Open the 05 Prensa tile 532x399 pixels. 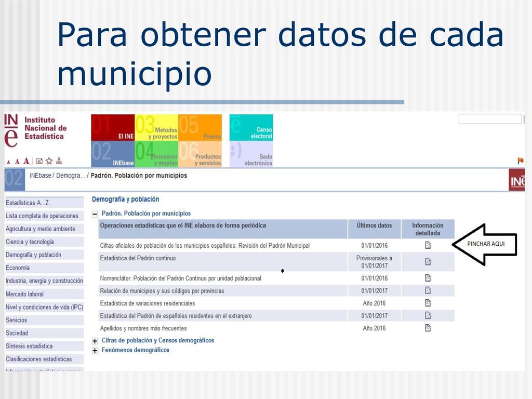(200, 128)
